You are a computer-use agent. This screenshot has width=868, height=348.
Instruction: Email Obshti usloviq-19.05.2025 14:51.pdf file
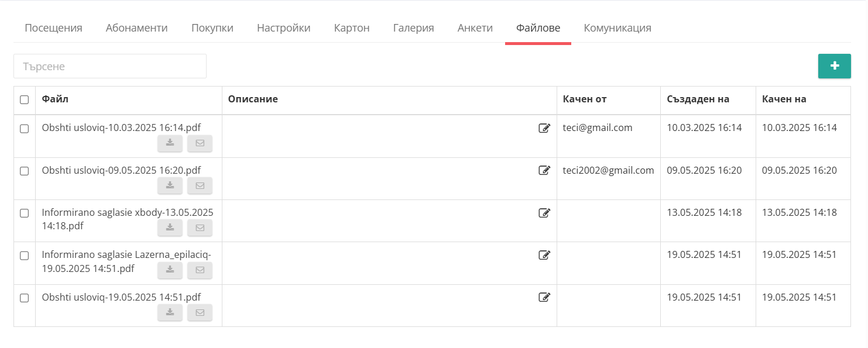(x=200, y=312)
